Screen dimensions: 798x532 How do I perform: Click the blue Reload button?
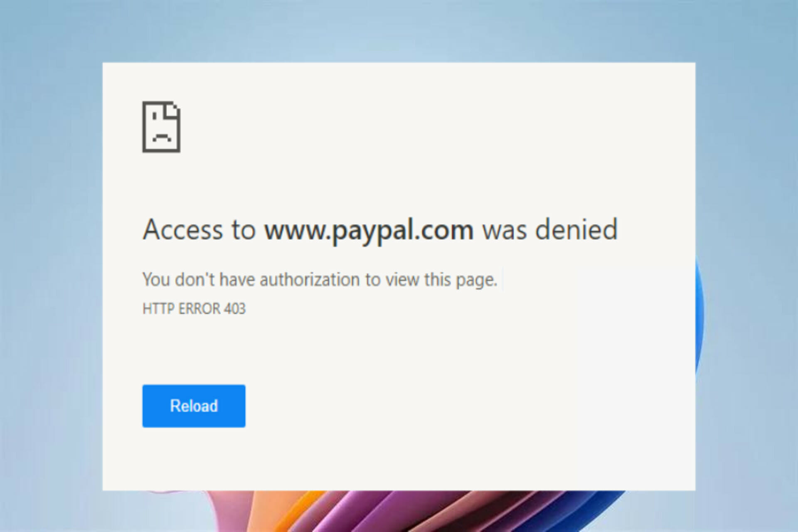pos(194,406)
